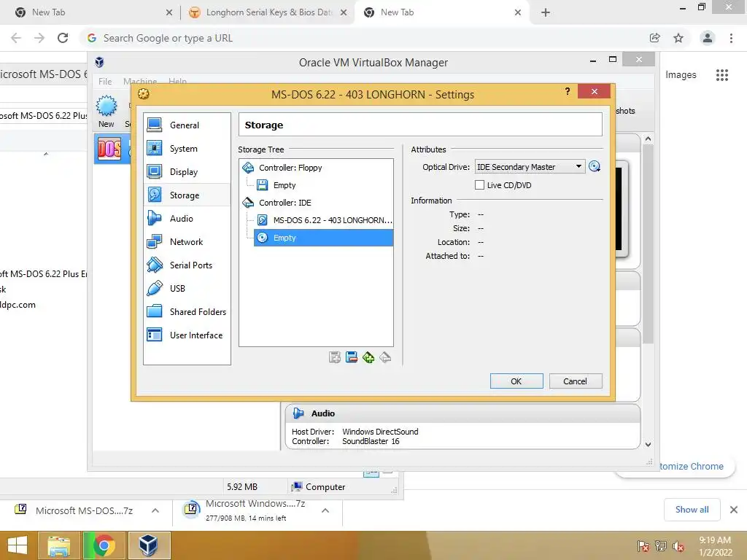
Task: Switch to the first New Tab in Chrome
Action: point(90,12)
